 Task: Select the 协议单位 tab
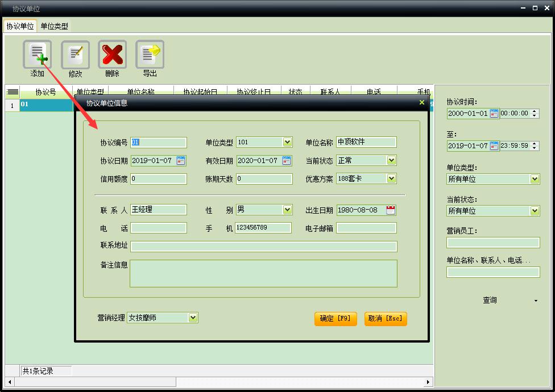tap(20, 26)
